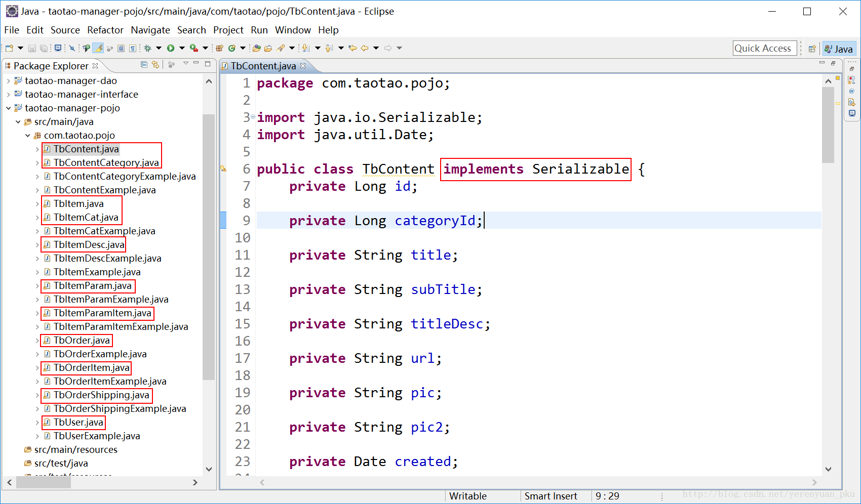Click Collapse All in Package Explorer
Screen dimensions: 861x504
click(x=144, y=64)
